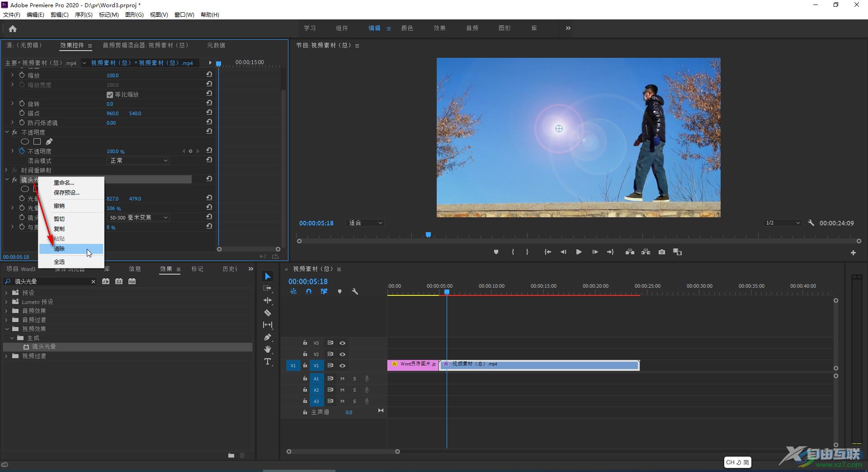Toggle V2 track output eye
This screenshot has width=868, height=472.
[342, 354]
